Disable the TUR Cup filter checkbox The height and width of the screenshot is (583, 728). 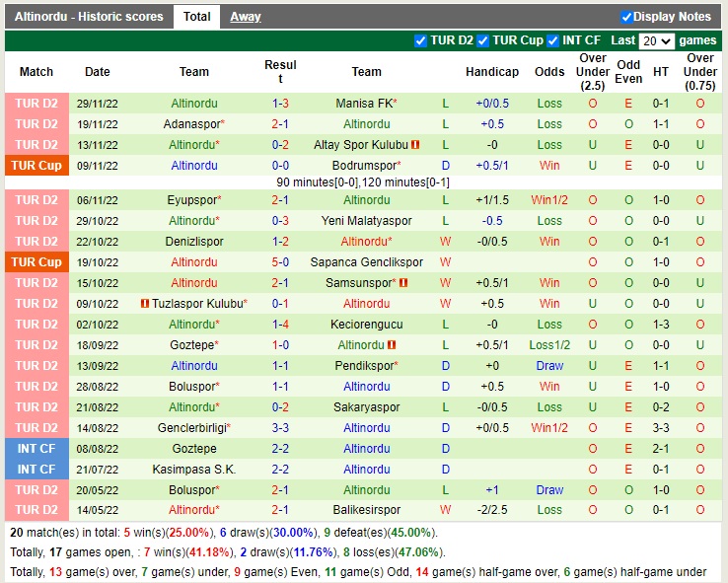tap(483, 40)
